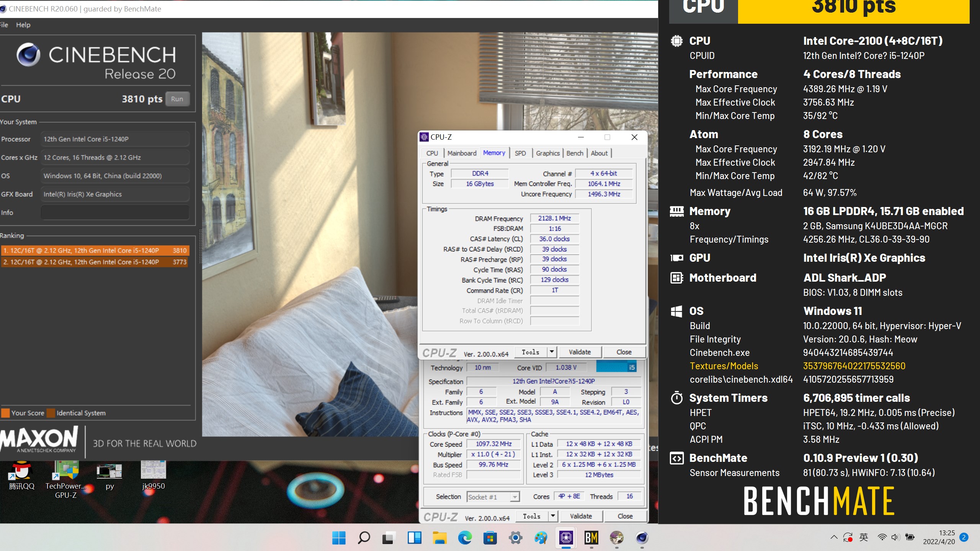Select ranking entry with score 3773

tap(95, 262)
